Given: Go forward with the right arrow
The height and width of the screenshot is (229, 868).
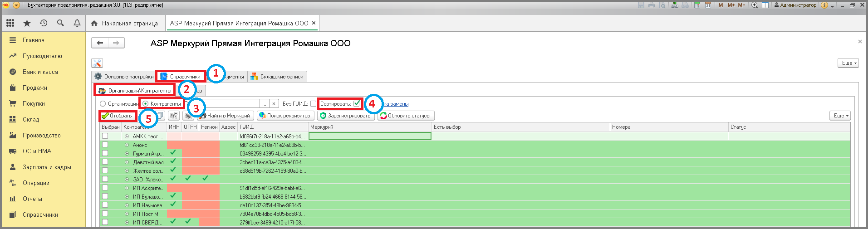Looking at the screenshot, I should (x=116, y=43).
